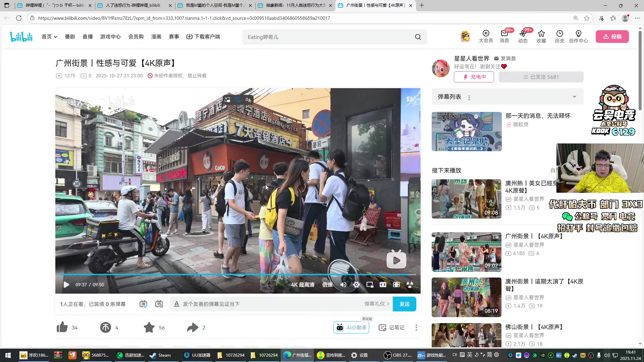
Task: Click the video progress bar
Action: [235, 275]
